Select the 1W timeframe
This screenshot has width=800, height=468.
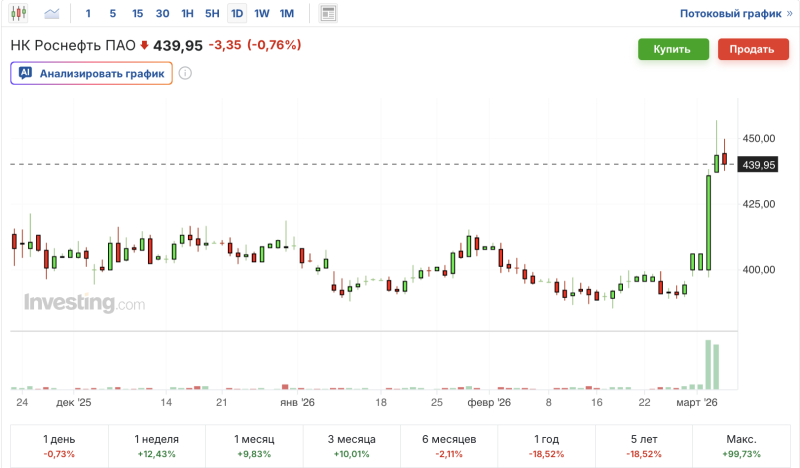[262, 14]
